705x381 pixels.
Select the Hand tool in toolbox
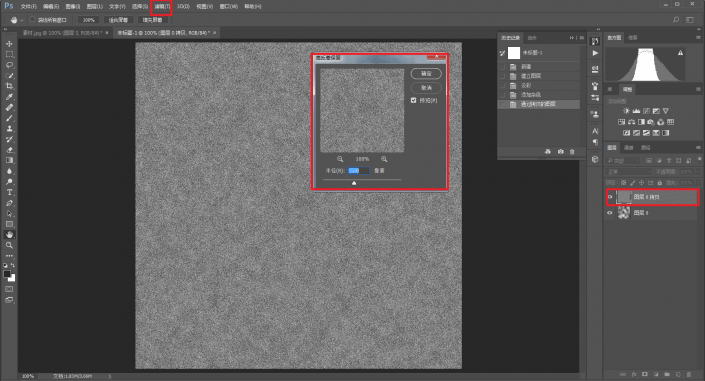point(9,235)
